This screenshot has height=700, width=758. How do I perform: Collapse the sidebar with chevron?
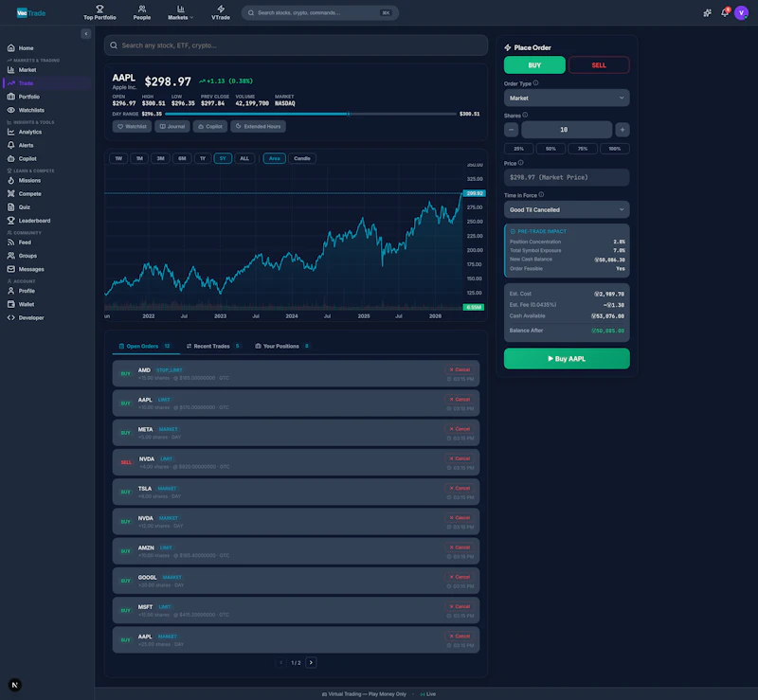coord(86,33)
